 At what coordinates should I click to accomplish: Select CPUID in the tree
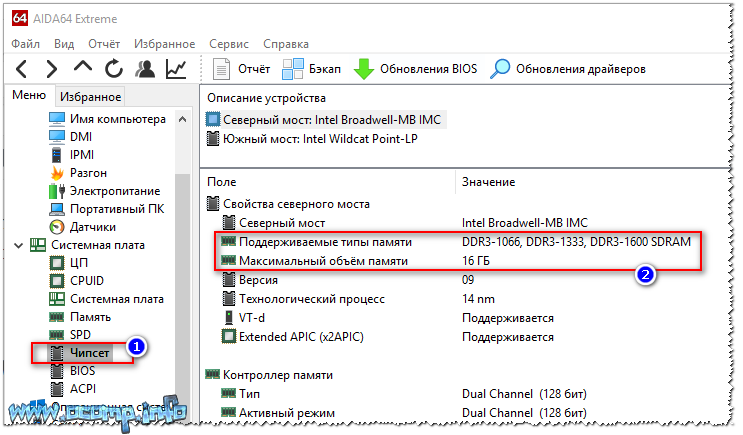76,281
